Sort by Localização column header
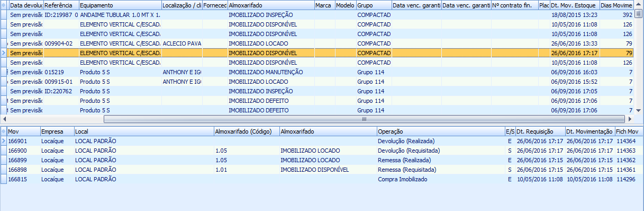The height and width of the screenshot is (211, 644). [182, 5]
